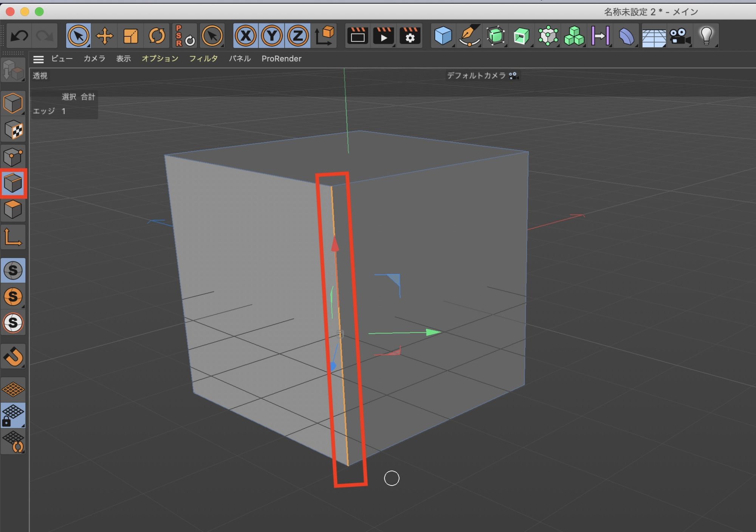Open the viewport hamburger menu
Image resolution: width=756 pixels, height=532 pixels.
coord(38,59)
